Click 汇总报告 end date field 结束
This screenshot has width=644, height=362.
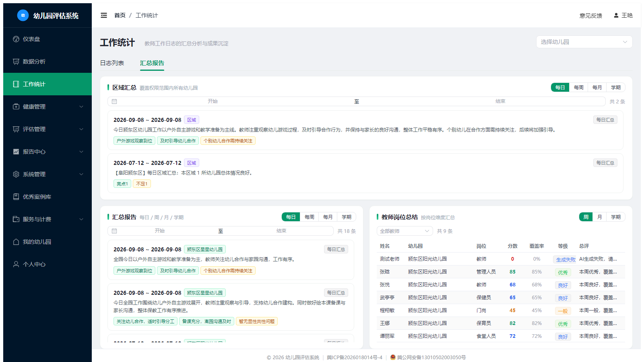[x=281, y=231]
